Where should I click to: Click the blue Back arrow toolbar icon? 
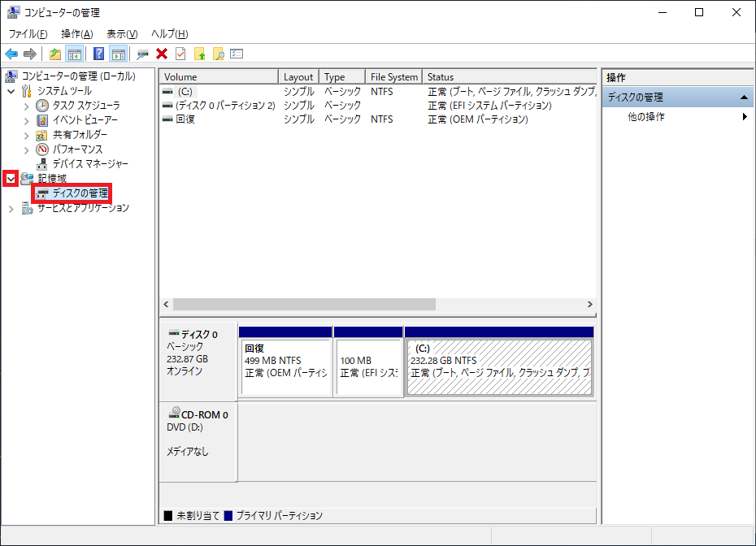tap(11, 54)
